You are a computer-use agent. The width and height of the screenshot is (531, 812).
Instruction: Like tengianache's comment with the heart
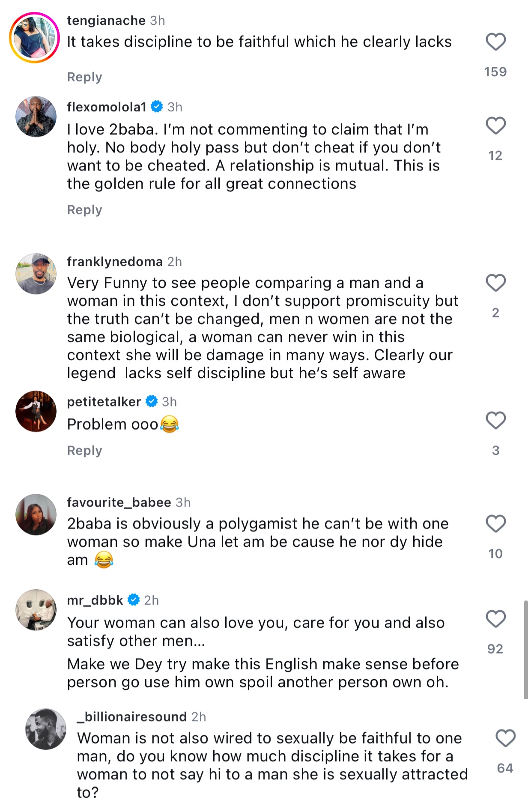pyautogui.click(x=495, y=42)
